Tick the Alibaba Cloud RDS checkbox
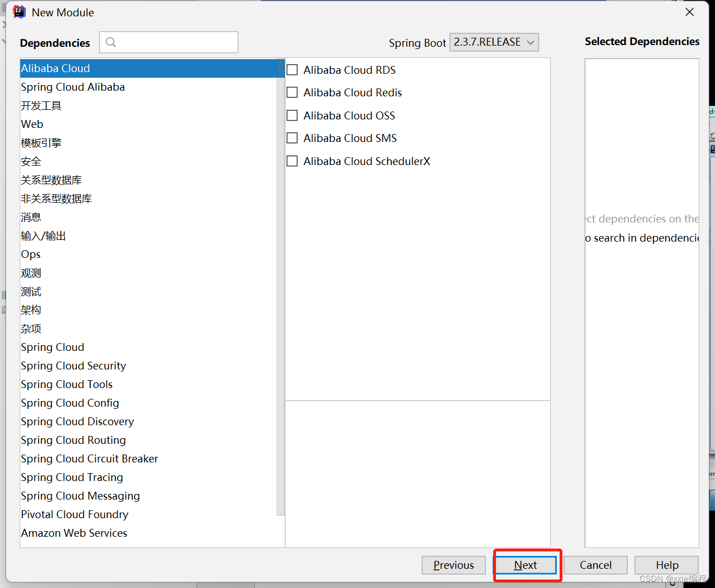The width and height of the screenshot is (715, 588). [x=292, y=70]
